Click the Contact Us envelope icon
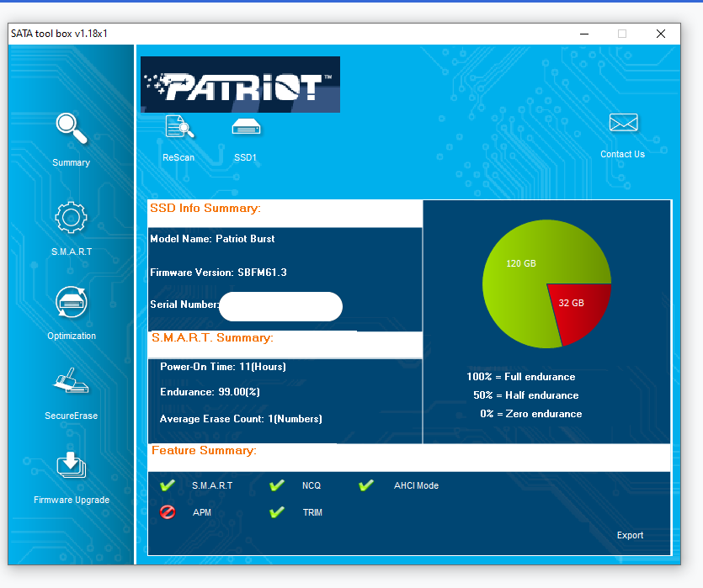 pyautogui.click(x=623, y=122)
